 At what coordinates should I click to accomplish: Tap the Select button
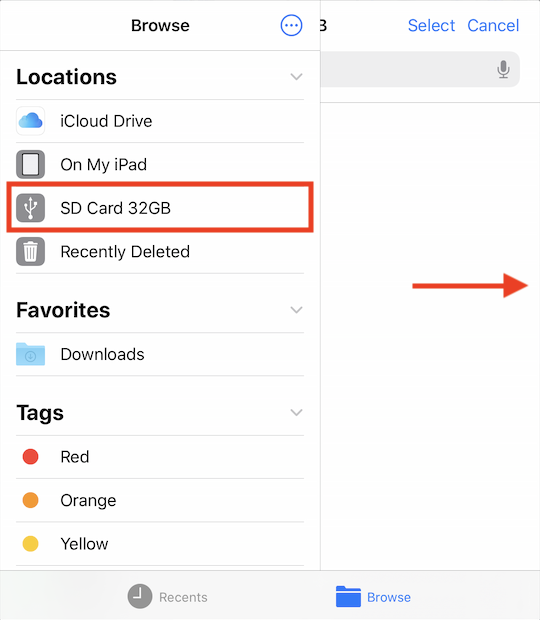tap(431, 26)
